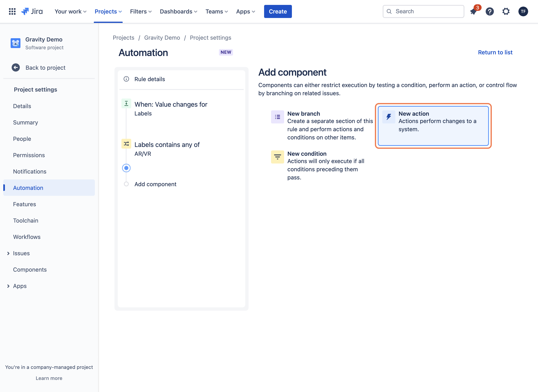Open the Rule details row

point(182,79)
